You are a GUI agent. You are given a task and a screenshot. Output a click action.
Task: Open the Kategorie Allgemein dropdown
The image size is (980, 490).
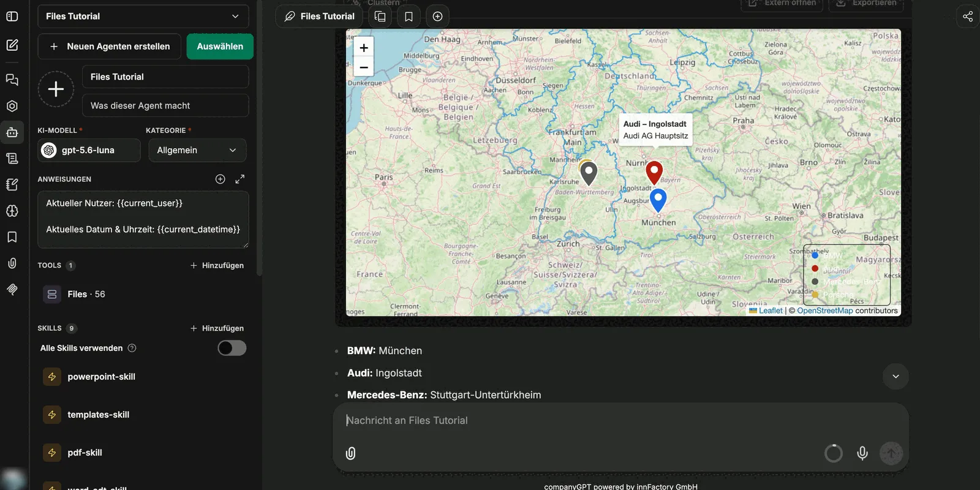(197, 150)
